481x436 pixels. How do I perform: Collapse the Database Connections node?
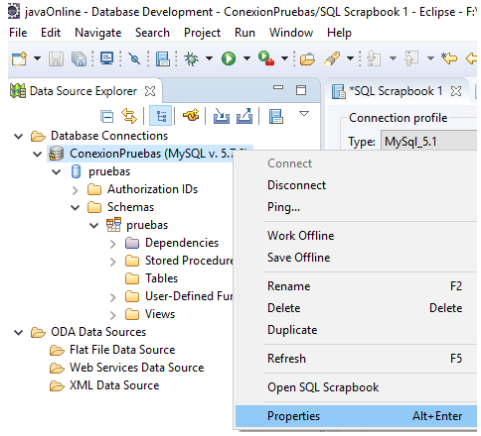pyautogui.click(x=19, y=136)
